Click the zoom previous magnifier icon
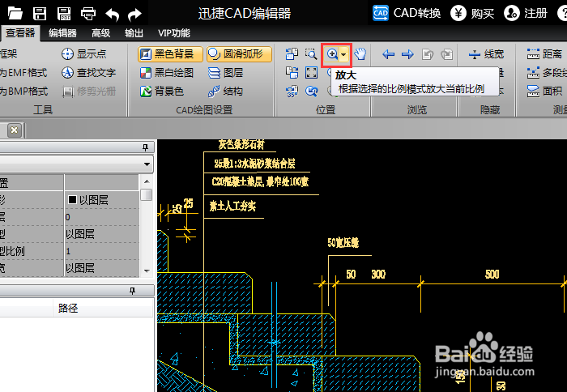The height and width of the screenshot is (392, 567). [x=311, y=92]
